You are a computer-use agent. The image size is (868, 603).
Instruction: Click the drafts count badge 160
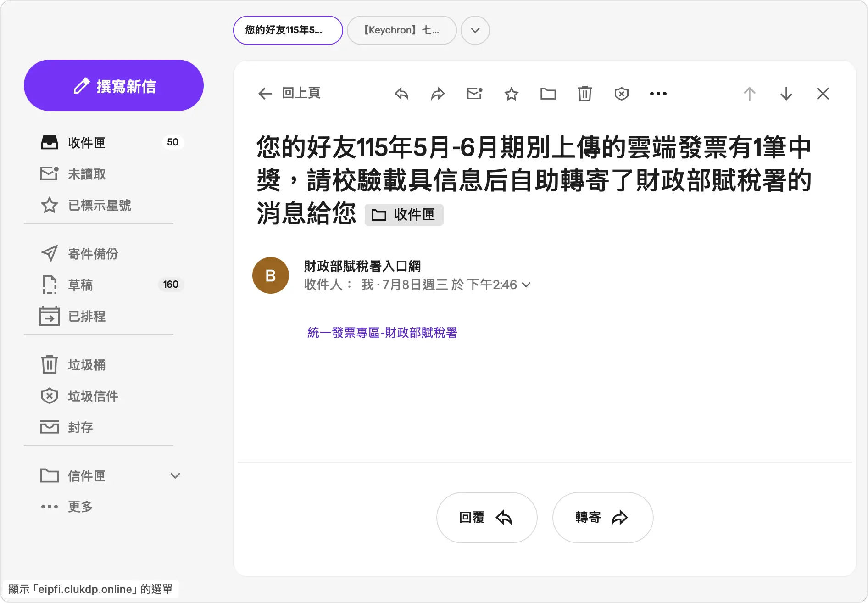171,285
